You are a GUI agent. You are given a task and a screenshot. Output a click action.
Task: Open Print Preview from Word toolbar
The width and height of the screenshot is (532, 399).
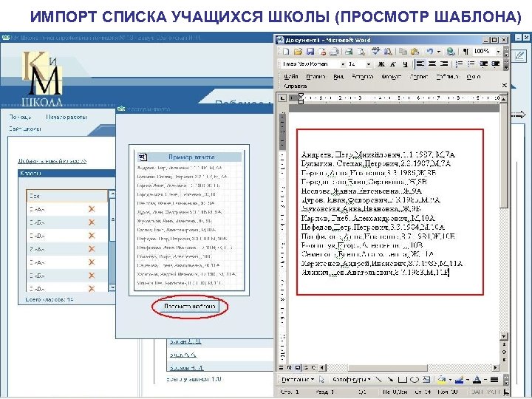point(361,52)
